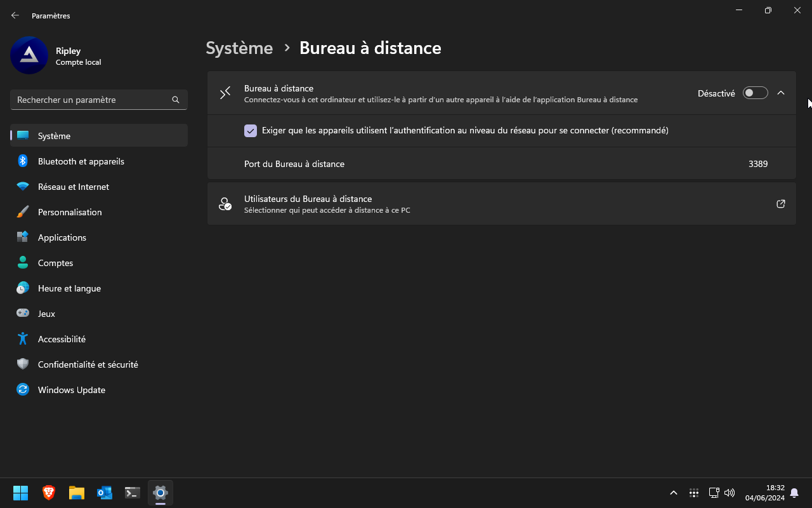Click the Port du Bureau à distance row
The height and width of the screenshot is (508, 812).
coord(501,164)
